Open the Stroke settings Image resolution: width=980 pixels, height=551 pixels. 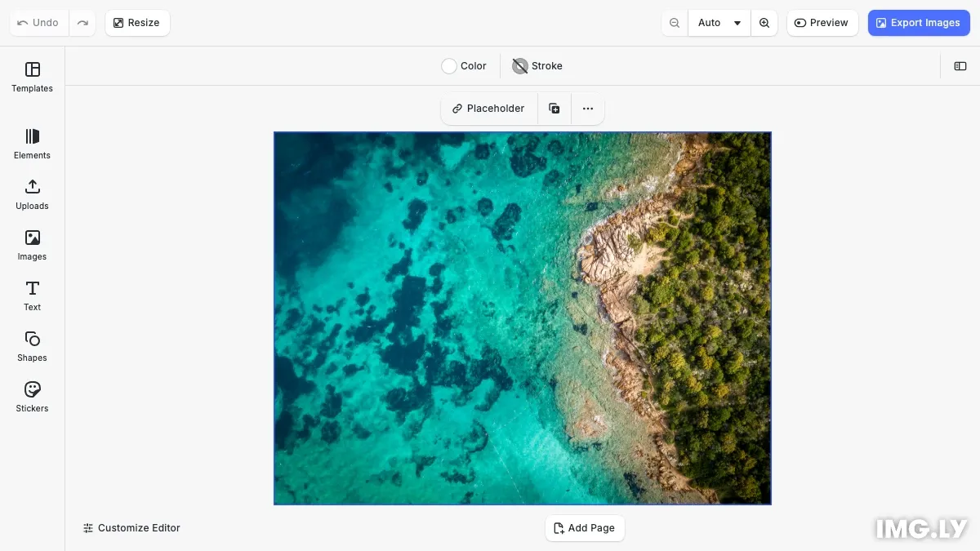tap(537, 66)
